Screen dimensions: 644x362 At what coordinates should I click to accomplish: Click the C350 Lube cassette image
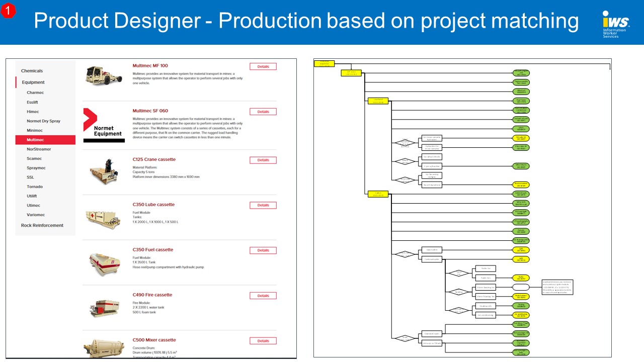click(x=103, y=220)
